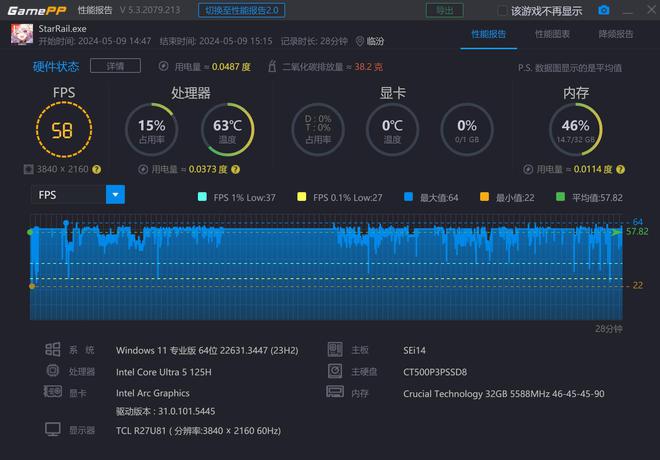The width and height of the screenshot is (660, 460).
Task: Click the resolution icon before 3840 x 2160
Action: coord(28,169)
